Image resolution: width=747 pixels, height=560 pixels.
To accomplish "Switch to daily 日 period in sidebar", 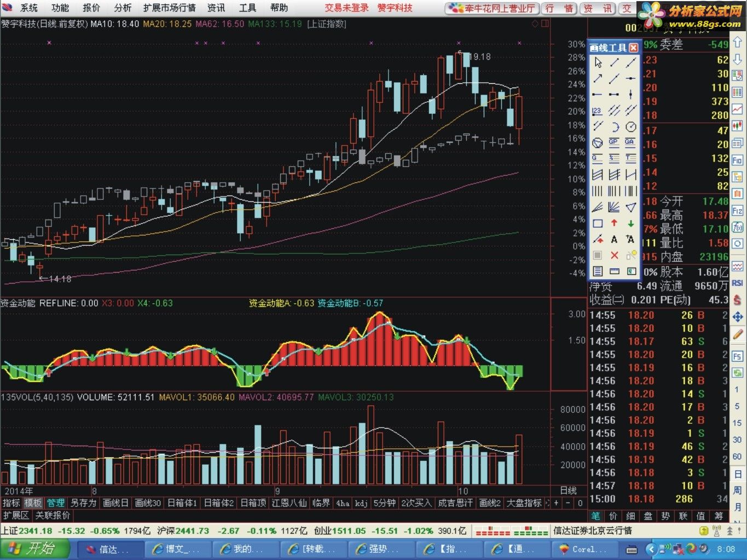I will [x=737, y=474].
